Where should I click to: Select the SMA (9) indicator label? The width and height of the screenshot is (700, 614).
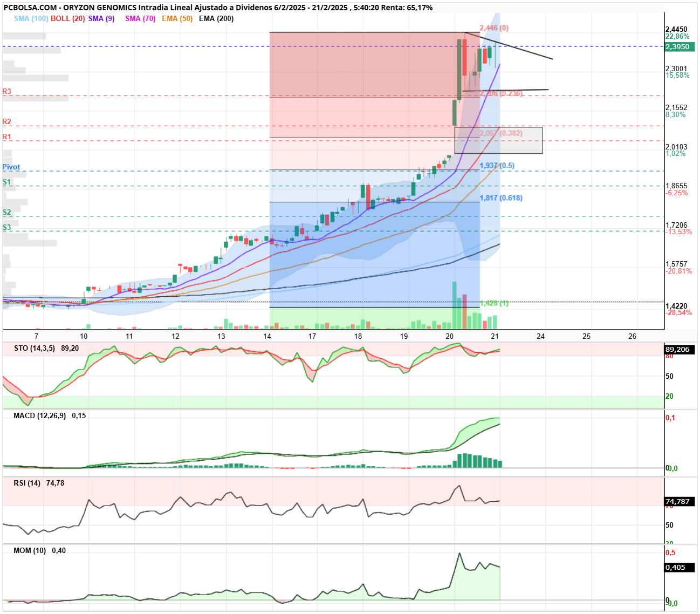(x=101, y=18)
